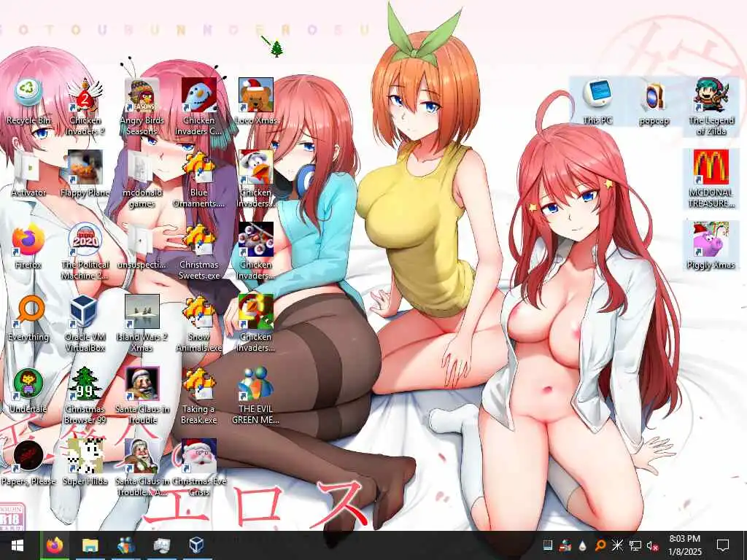Select Chicken Invaders icon showing hanging ornaments
The height and width of the screenshot is (560, 747).
pyautogui.click(x=256, y=251)
